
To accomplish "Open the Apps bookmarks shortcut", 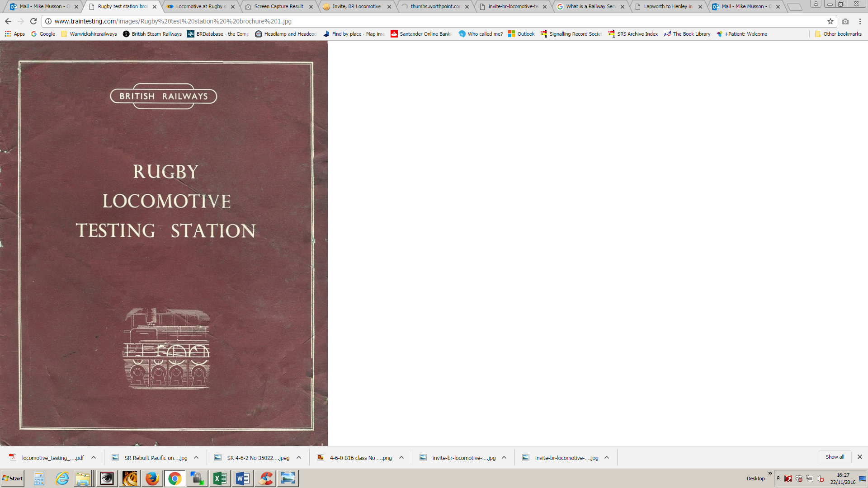I will 14,34.
